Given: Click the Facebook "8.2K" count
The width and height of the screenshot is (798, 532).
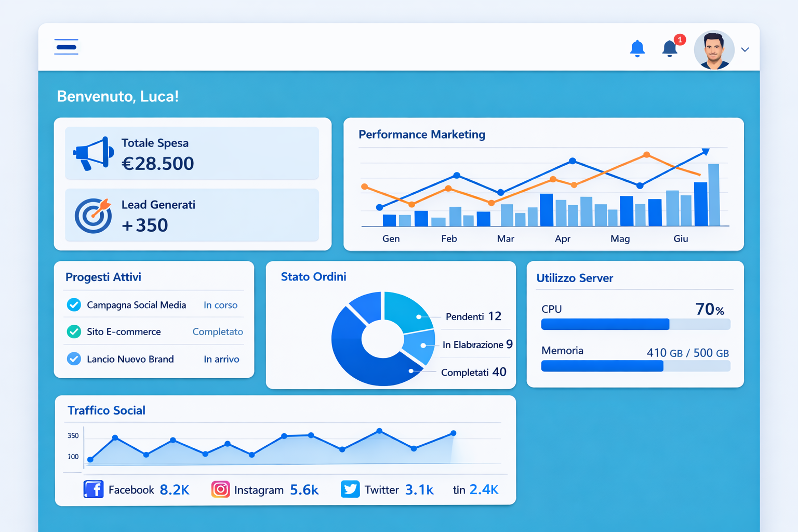Looking at the screenshot, I should click(175, 490).
